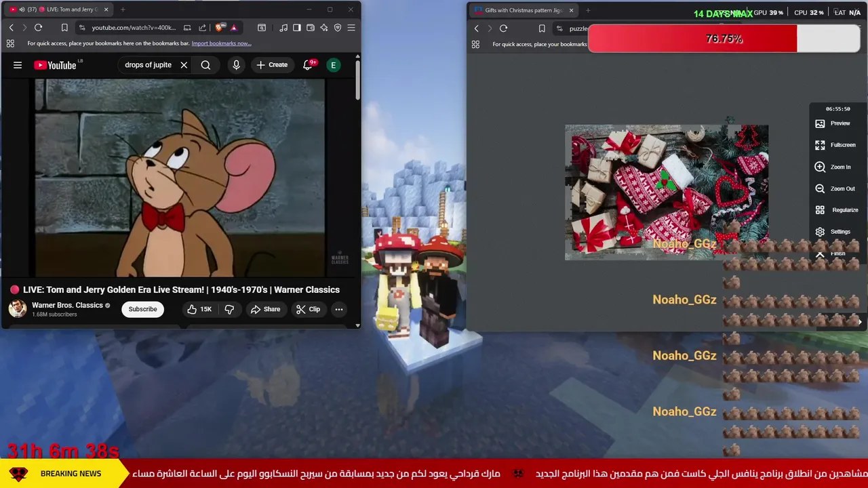Open the media cast icon in address bar
Image resolution: width=868 pixels, height=488 pixels.
(x=187, y=28)
